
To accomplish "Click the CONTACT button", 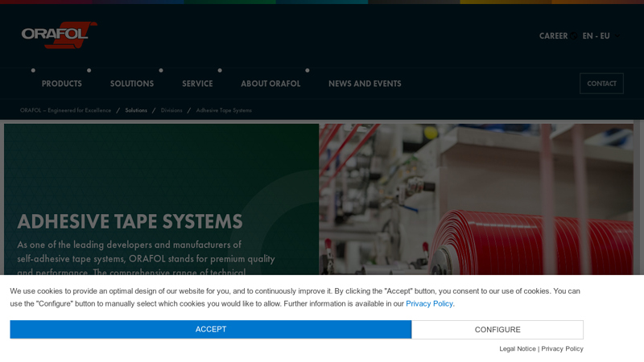I will tap(601, 84).
